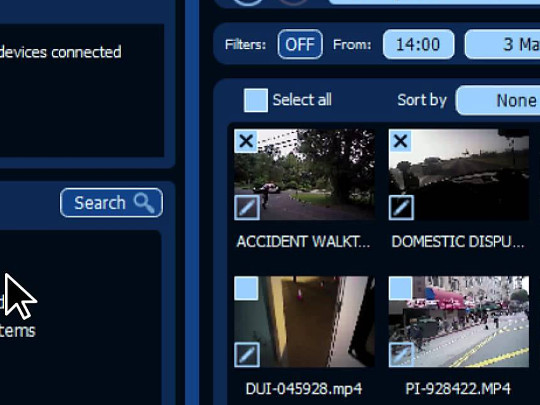Click the Search button
This screenshot has height=405, width=540.
111,203
